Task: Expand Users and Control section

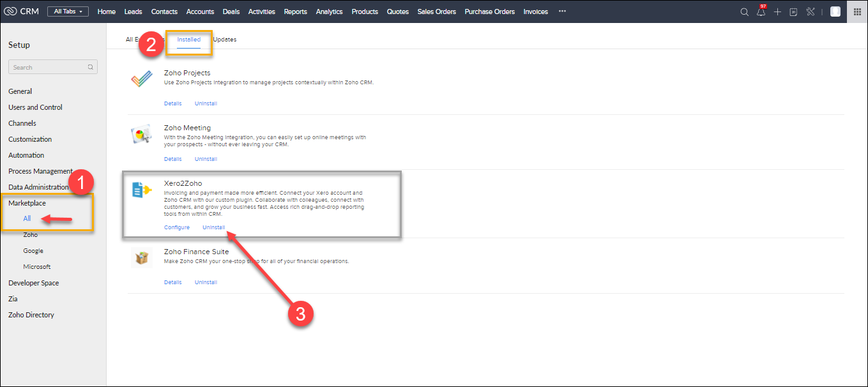Action: (36, 107)
